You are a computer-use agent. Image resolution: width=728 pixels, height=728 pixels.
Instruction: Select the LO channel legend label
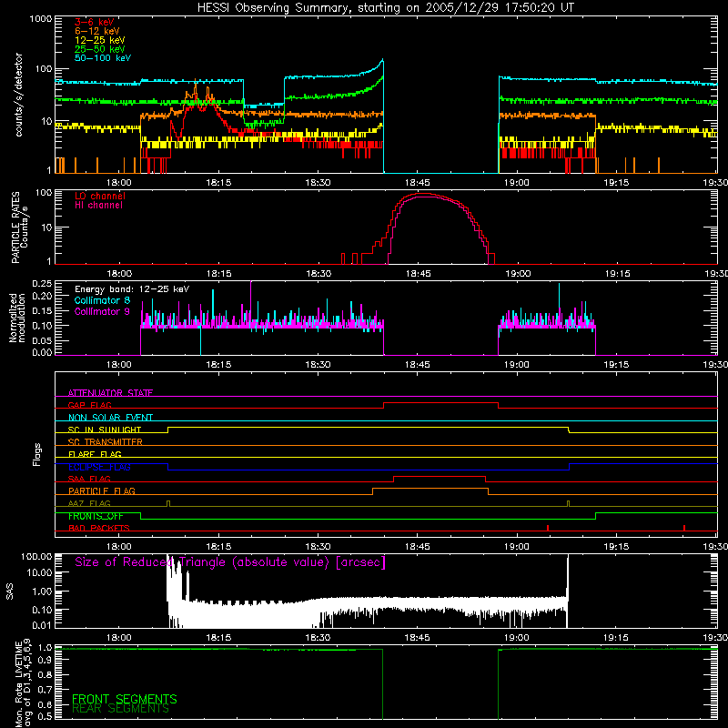coord(100,196)
